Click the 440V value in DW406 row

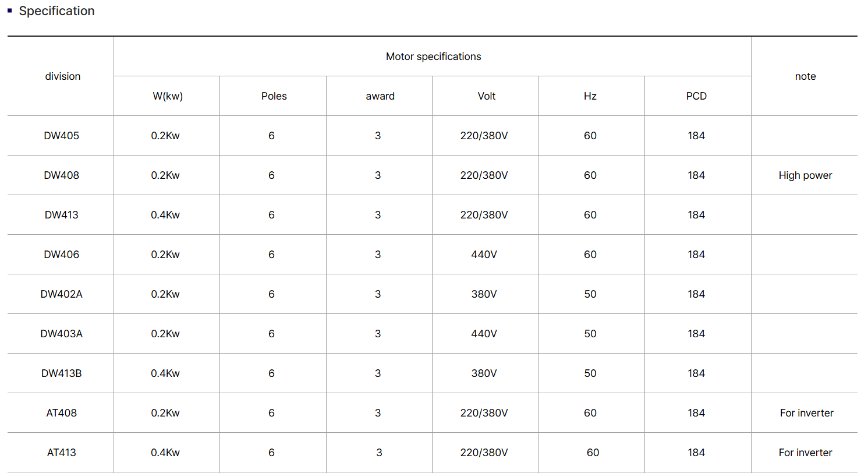click(x=484, y=255)
